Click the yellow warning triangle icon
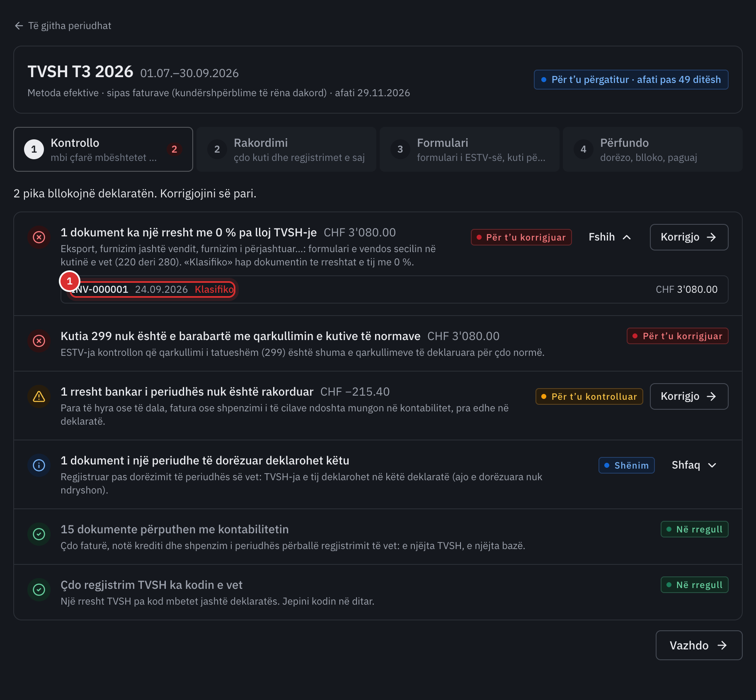Viewport: 756px width, 700px height. (x=39, y=396)
